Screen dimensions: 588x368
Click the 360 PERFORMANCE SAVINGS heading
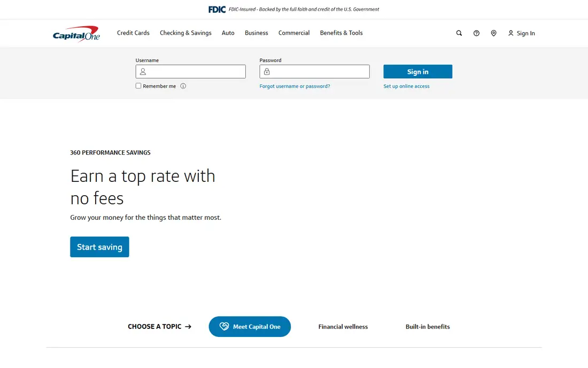click(110, 152)
